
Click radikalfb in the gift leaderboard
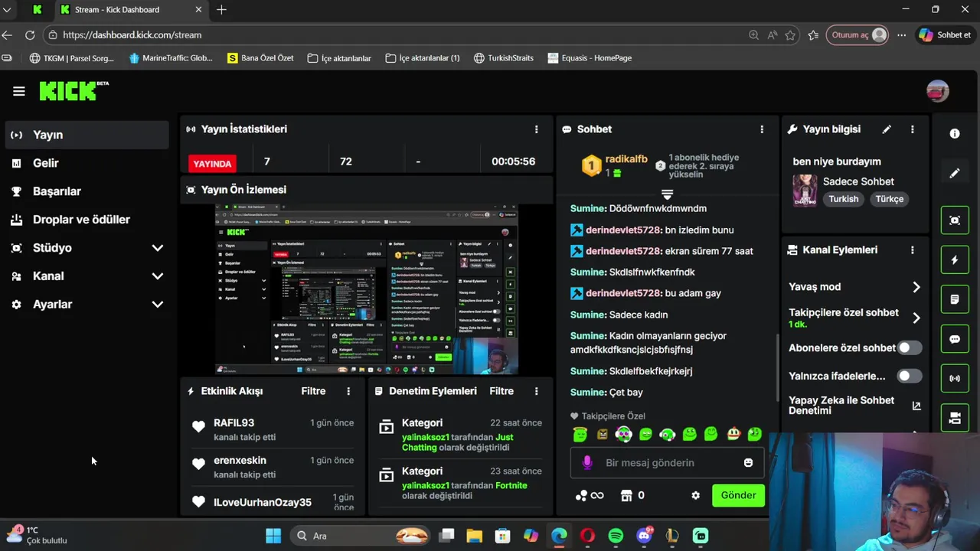point(626,159)
